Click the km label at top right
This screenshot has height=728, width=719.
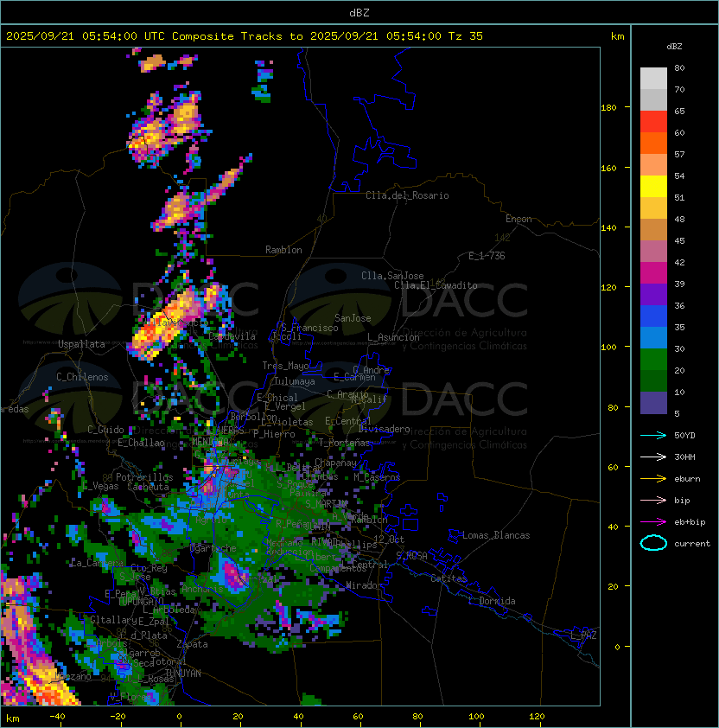click(x=617, y=36)
